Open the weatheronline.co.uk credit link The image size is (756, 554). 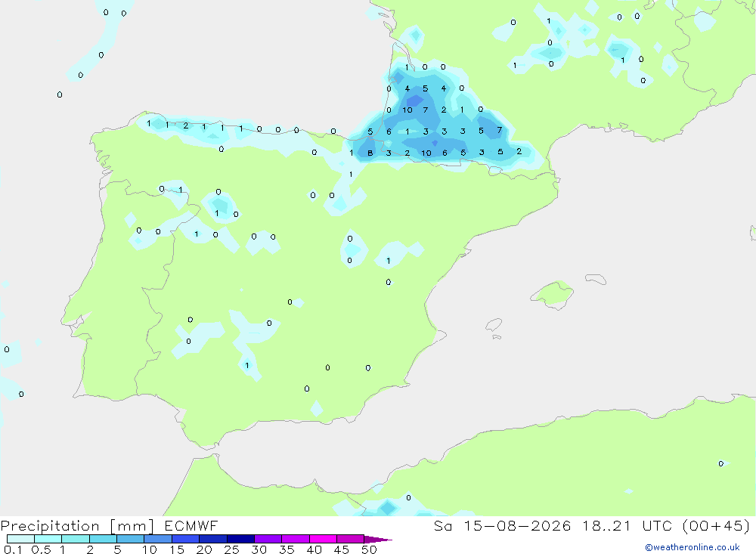(692, 547)
